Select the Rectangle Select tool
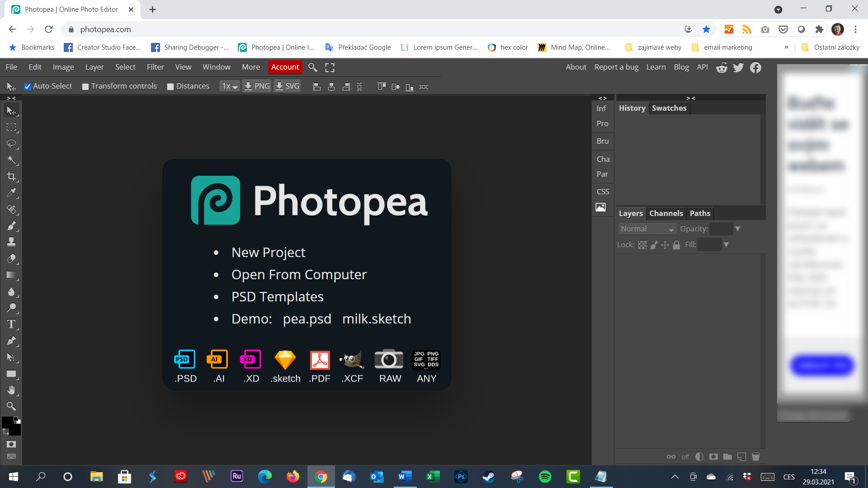The image size is (868, 488). click(x=11, y=127)
